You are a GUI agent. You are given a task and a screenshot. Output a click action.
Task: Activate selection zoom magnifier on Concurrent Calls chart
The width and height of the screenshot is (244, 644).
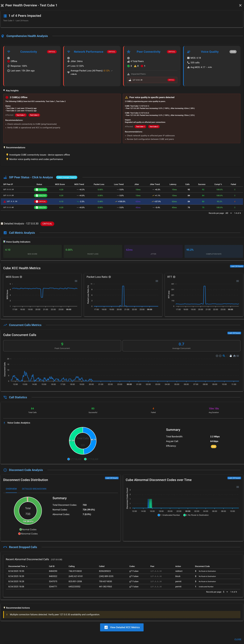click(224, 356)
